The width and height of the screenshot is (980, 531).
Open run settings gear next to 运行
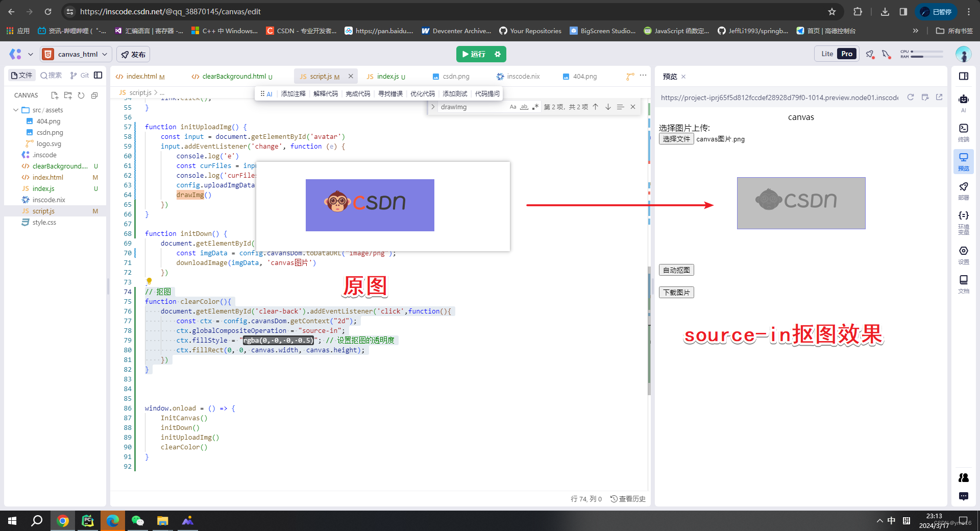[x=498, y=54]
